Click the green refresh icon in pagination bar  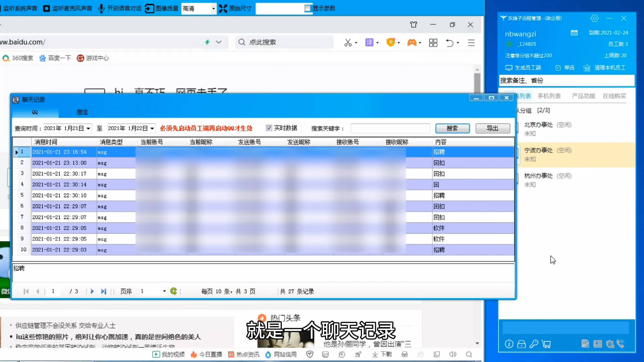[173, 291]
